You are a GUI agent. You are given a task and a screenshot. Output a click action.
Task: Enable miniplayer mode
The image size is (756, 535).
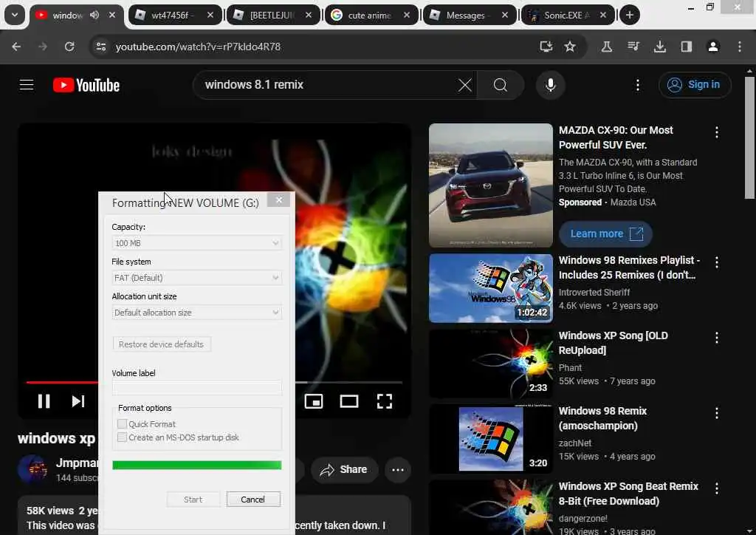click(x=314, y=401)
